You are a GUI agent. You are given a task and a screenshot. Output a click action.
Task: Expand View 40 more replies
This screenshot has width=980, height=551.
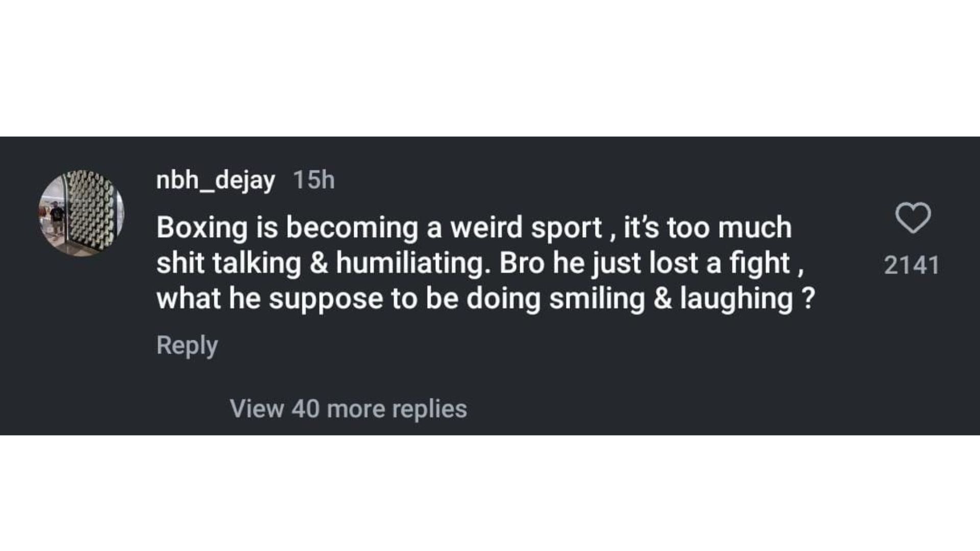(348, 409)
